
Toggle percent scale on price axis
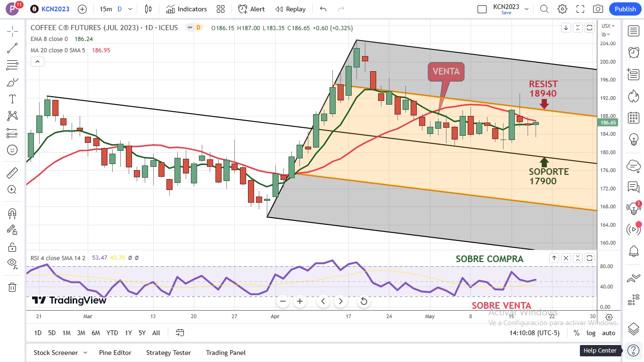click(577, 333)
